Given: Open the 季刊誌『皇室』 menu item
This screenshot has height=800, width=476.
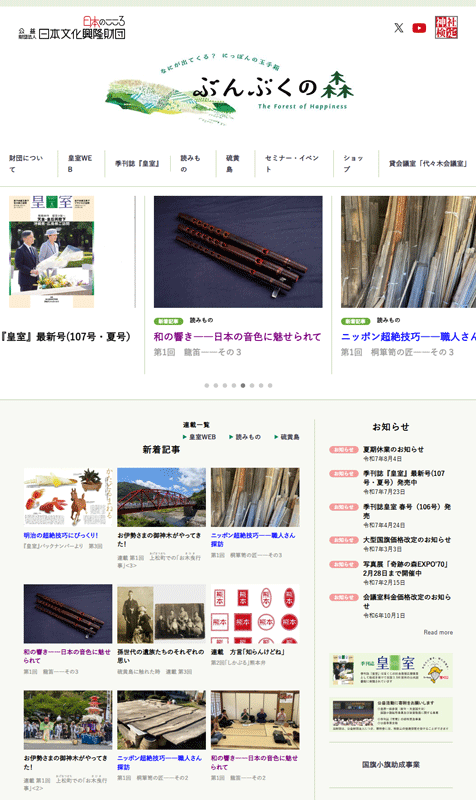Looking at the screenshot, I should (x=137, y=164).
